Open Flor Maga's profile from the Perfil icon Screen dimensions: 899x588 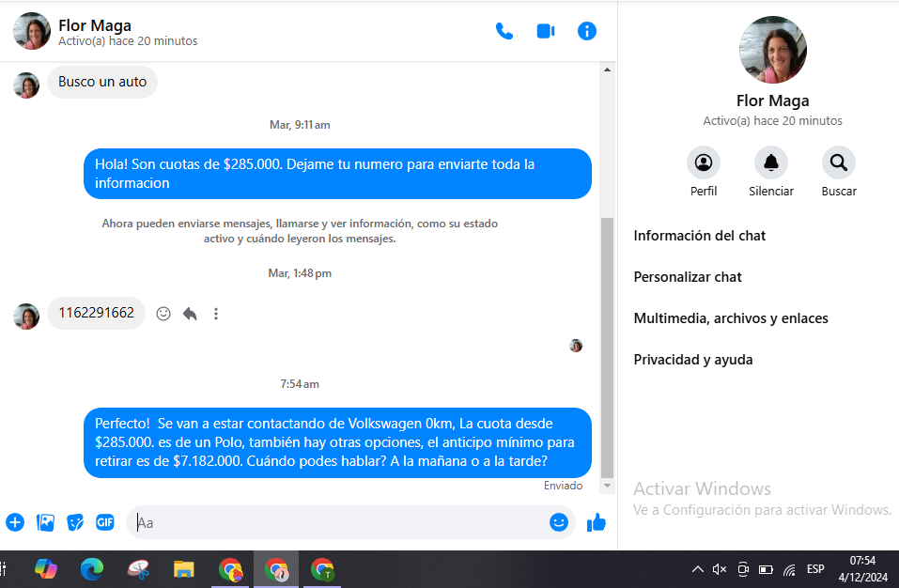tap(704, 162)
